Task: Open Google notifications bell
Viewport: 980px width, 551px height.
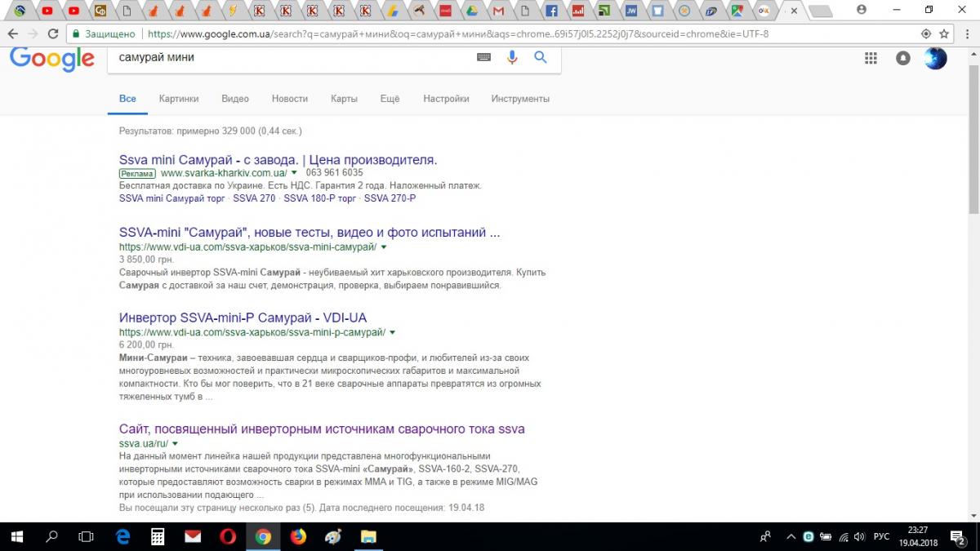Action: tap(902, 58)
